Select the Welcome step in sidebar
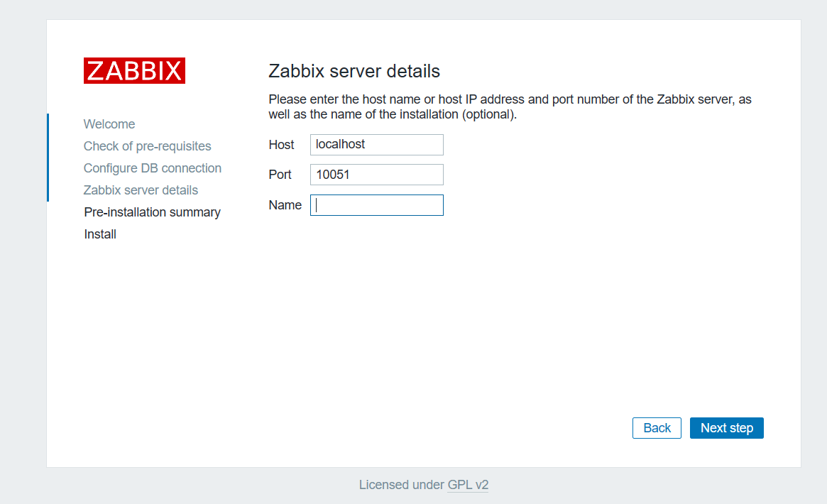827x504 pixels. [109, 124]
